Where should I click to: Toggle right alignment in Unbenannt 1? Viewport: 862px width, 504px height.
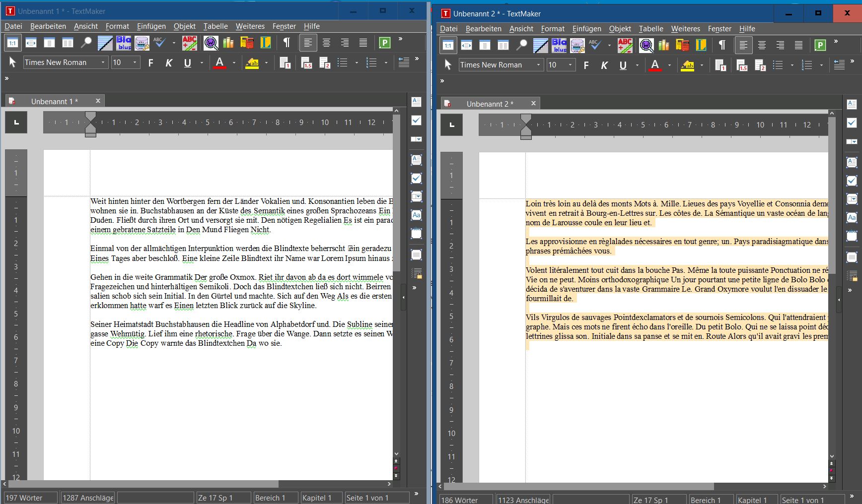[x=345, y=43]
